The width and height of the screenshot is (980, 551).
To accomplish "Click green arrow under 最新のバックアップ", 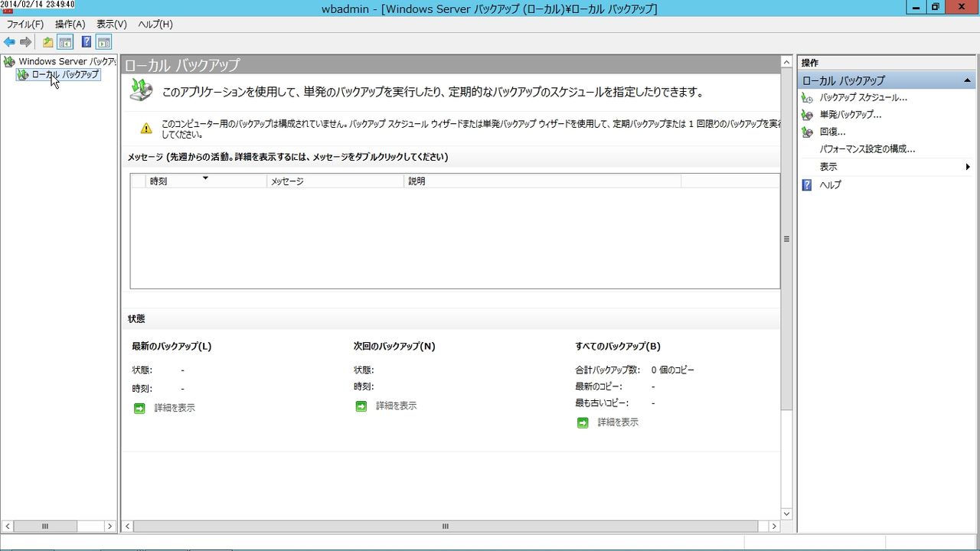I will (139, 409).
